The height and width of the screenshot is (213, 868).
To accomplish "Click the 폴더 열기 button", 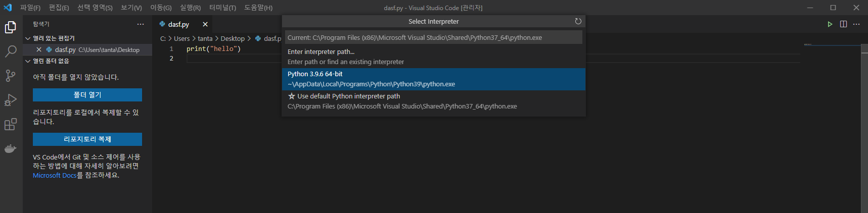I will point(87,95).
